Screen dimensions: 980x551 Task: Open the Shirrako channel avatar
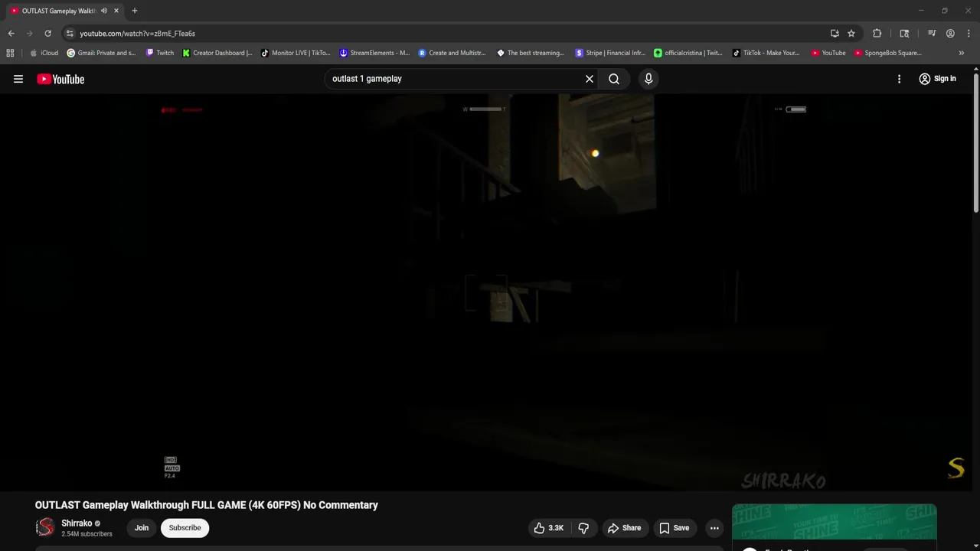46,527
